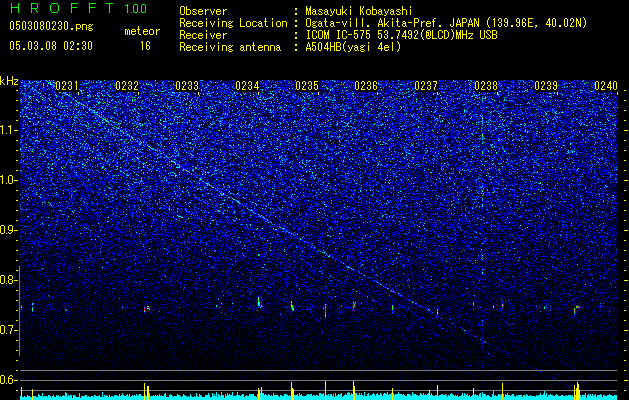
Task: Click the 'Receiver' field label
Action: (203, 35)
